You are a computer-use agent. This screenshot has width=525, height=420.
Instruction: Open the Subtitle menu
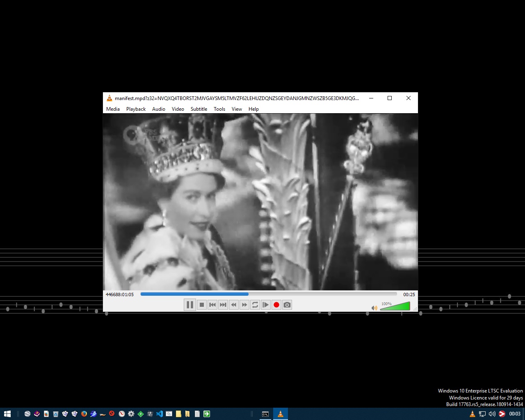[199, 109]
